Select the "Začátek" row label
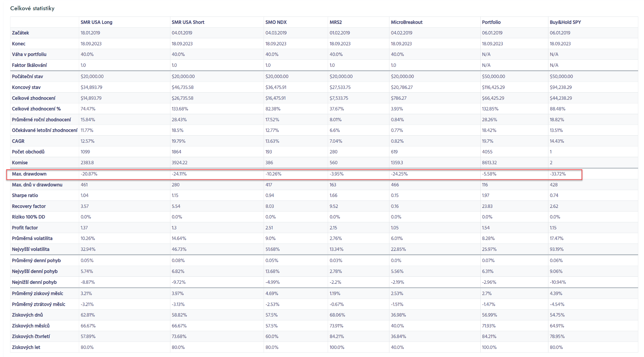This screenshot has height=357, width=644. (x=20, y=33)
